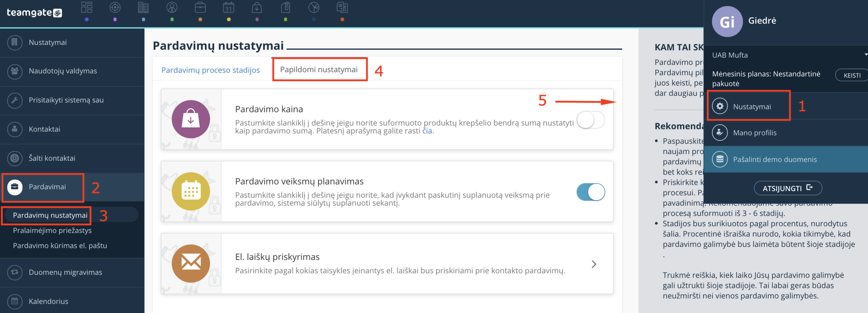Select Pralaimėjimo priežastys submenu item

point(52,231)
